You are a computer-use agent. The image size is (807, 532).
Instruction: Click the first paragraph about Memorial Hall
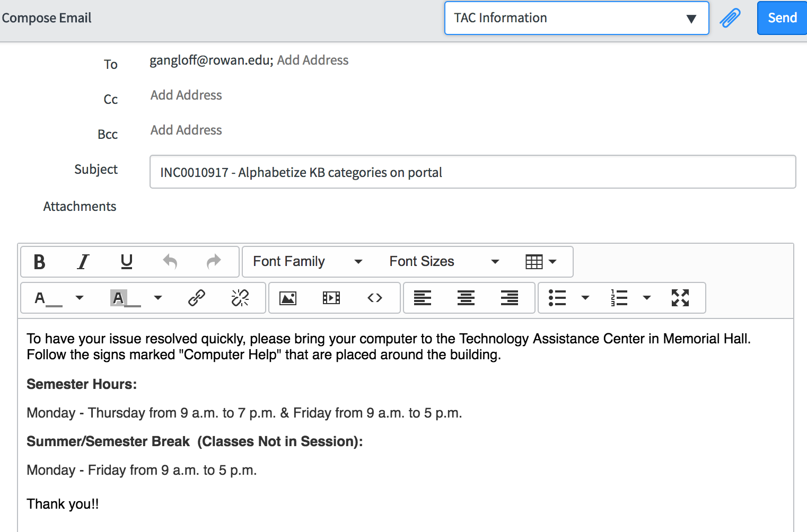[x=389, y=347]
